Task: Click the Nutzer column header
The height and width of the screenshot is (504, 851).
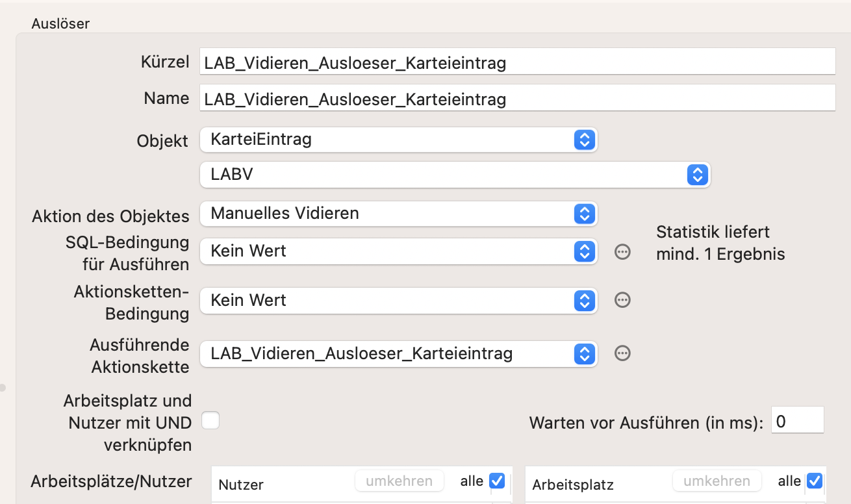Action: (241, 485)
